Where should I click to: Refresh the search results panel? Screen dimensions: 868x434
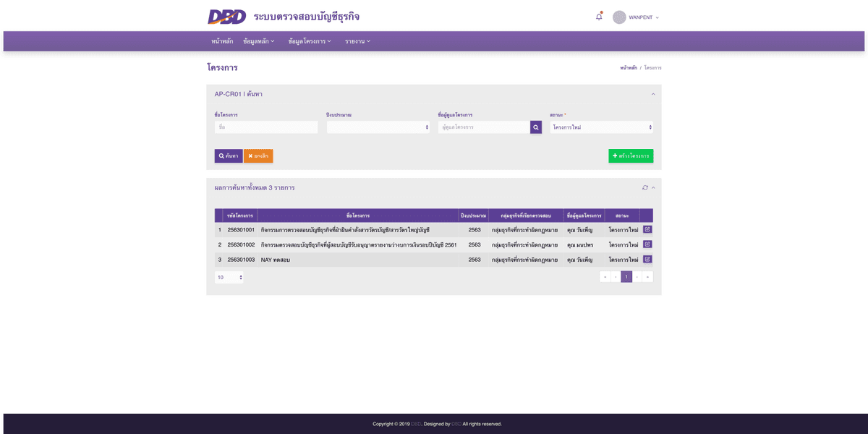tap(645, 187)
